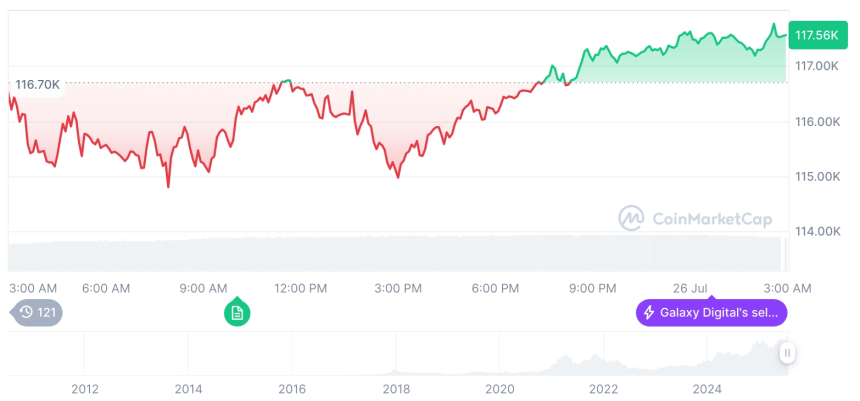Select 2022 on the overview timeline
This screenshot has width=860, height=401.
point(603,388)
